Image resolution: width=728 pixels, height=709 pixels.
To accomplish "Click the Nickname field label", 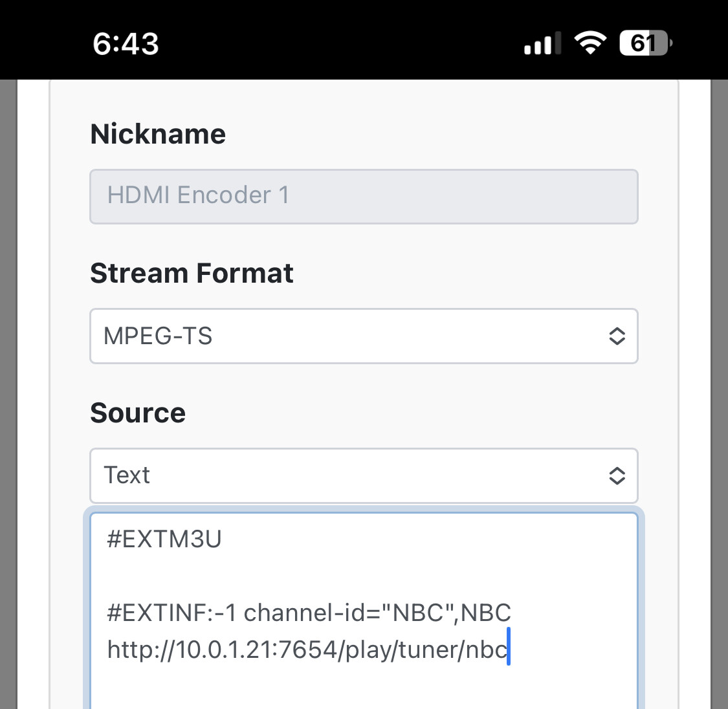I will 158,134.
